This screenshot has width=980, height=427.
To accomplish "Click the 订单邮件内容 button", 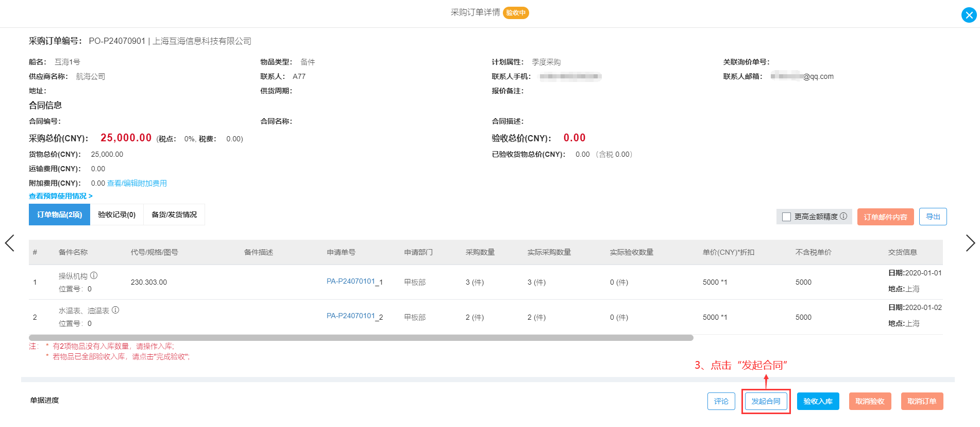I will [886, 217].
